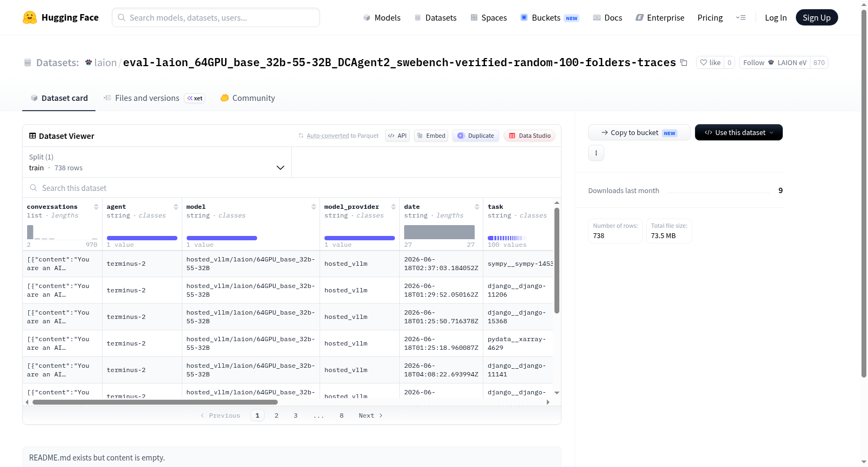Click the task classes distribution bar

(x=507, y=238)
